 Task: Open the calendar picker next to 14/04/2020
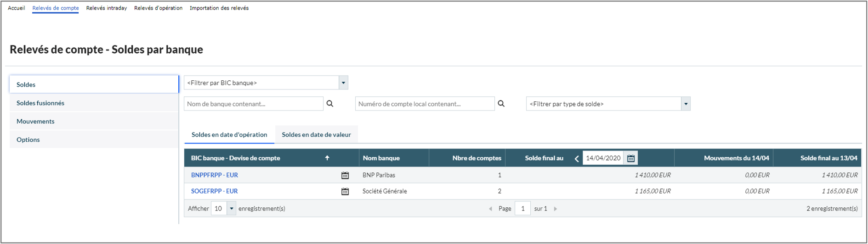click(631, 158)
